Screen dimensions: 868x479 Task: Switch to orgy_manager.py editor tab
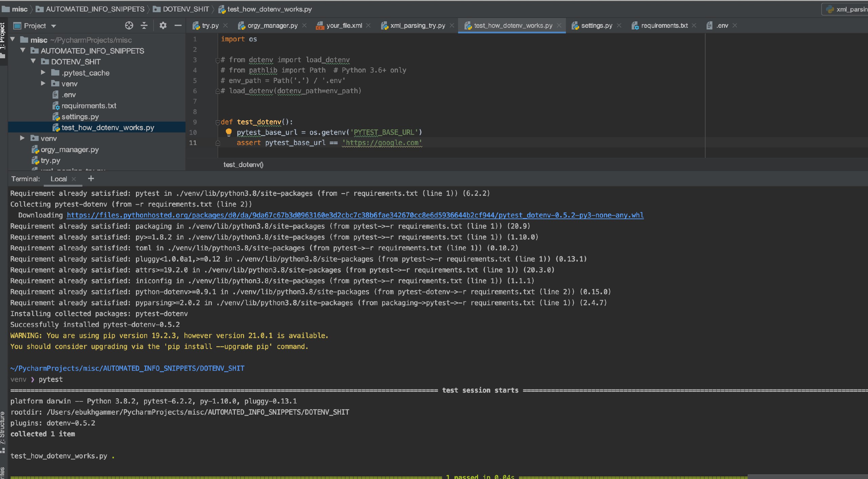(272, 25)
